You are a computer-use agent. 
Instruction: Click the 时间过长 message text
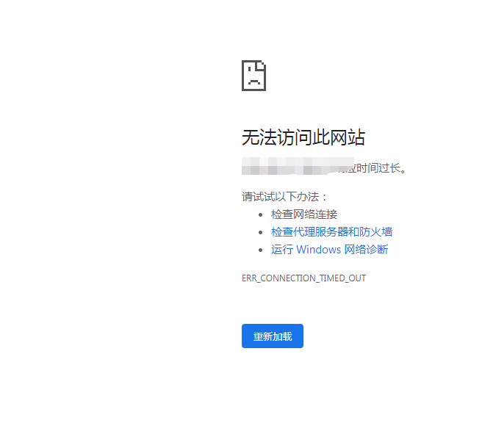(381, 168)
